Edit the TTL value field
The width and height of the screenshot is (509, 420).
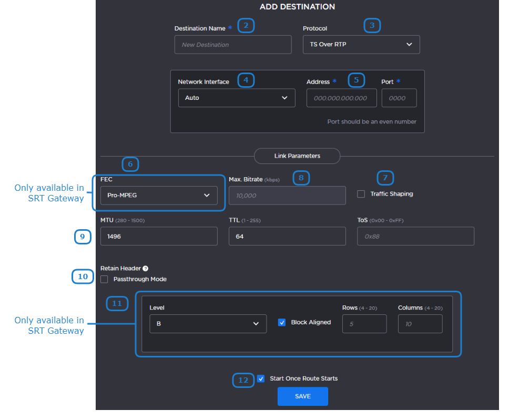pyautogui.click(x=287, y=237)
